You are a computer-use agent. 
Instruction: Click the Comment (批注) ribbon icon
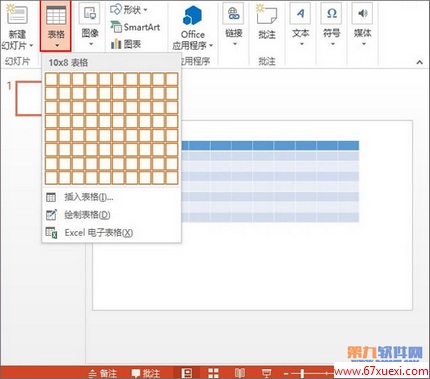[267, 14]
